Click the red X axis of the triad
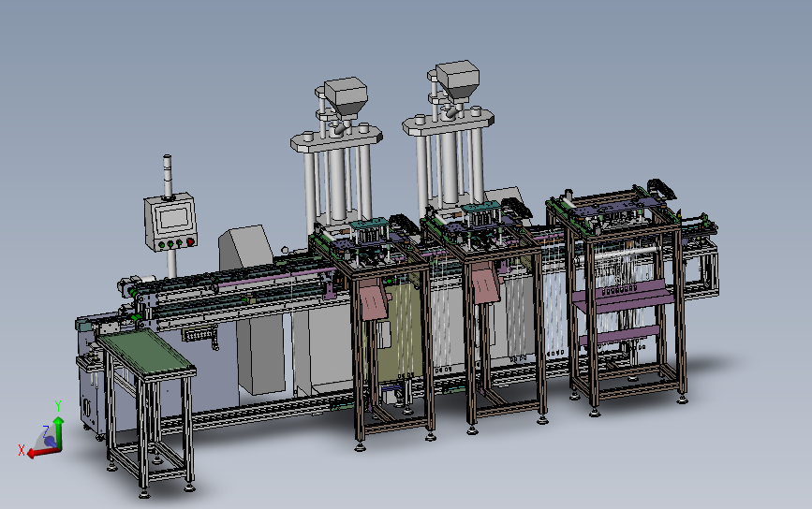This screenshot has height=509, width=812. point(42,453)
